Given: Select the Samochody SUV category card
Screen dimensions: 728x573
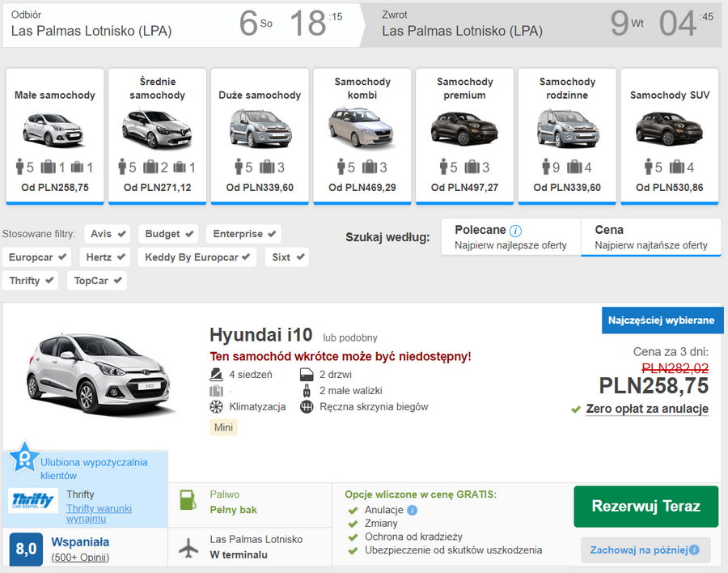Looking at the screenshot, I should pos(670,136).
